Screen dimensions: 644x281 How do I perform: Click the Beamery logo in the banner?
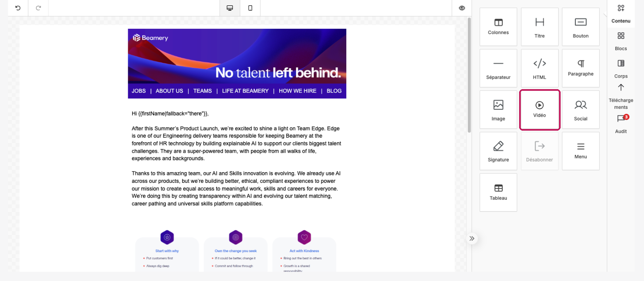150,38
